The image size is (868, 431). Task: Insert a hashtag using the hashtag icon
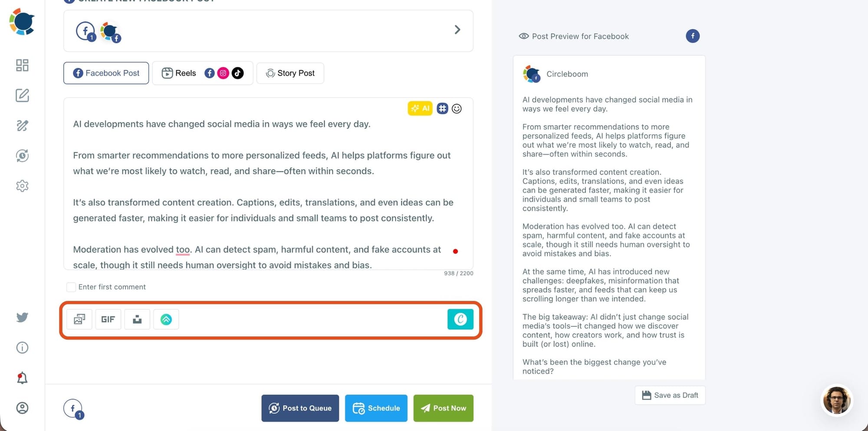coord(442,109)
